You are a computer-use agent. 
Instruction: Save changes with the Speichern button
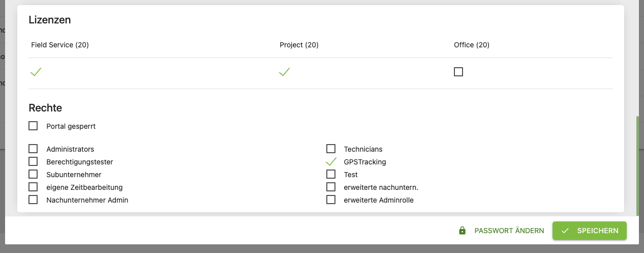pos(590,231)
